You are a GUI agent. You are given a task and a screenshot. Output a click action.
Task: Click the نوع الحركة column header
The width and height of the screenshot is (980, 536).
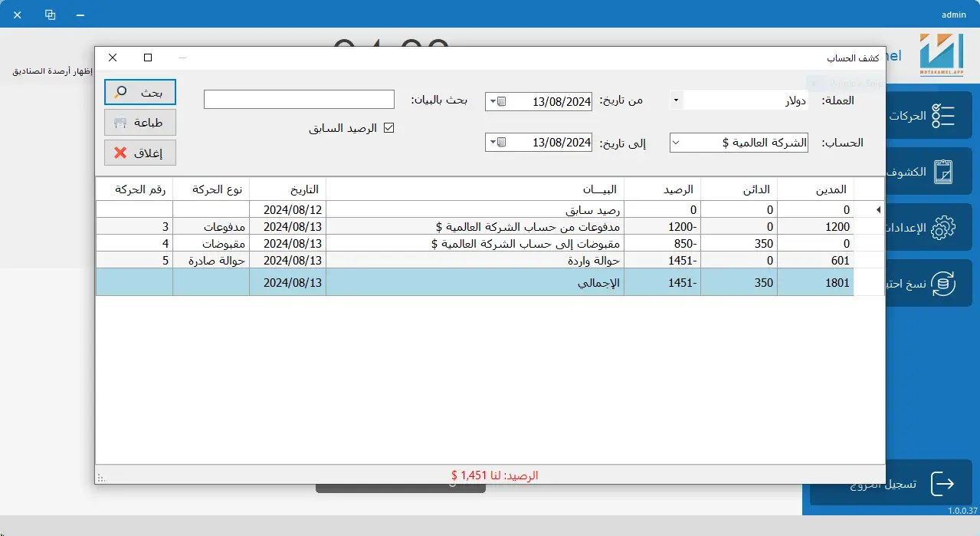tap(211, 189)
